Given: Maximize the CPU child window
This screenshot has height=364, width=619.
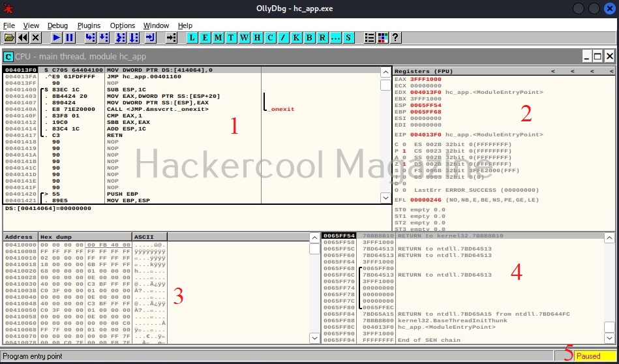Looking at the screenshot, I should (597, 57).
